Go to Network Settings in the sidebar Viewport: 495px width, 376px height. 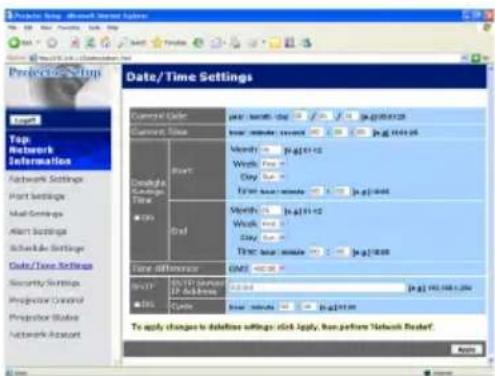[46, 179]
